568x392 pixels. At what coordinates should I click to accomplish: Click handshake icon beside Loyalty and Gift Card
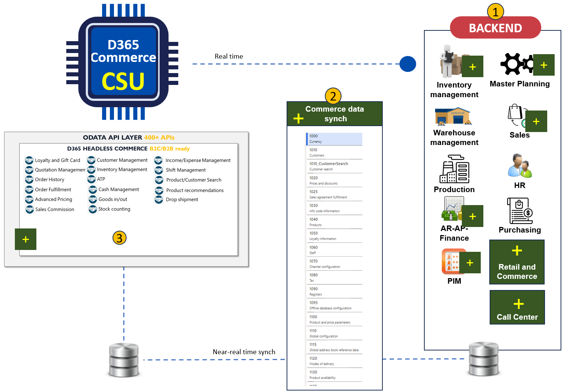click(29, 160)
